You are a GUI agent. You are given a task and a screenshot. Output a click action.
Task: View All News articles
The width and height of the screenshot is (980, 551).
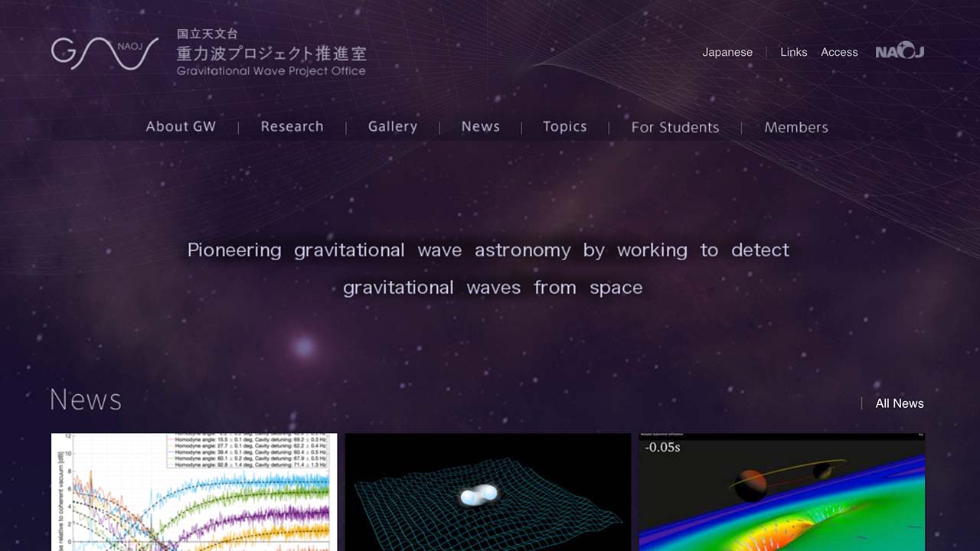coord(899,403)
